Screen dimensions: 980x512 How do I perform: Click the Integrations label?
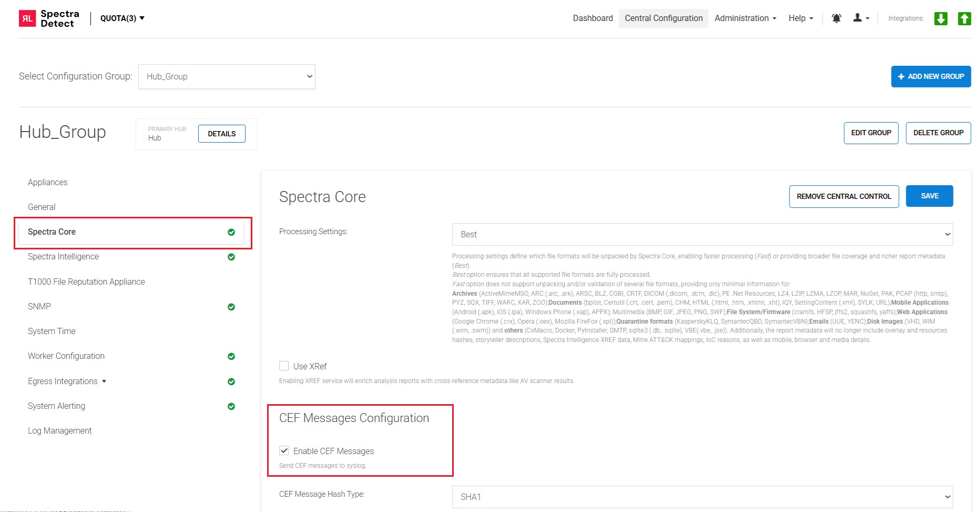[x=906, y=18]
